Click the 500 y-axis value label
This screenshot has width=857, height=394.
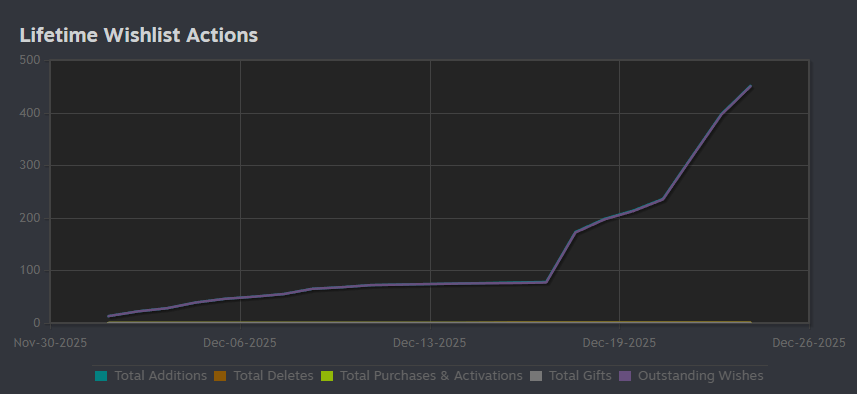(x=30, y=60)
